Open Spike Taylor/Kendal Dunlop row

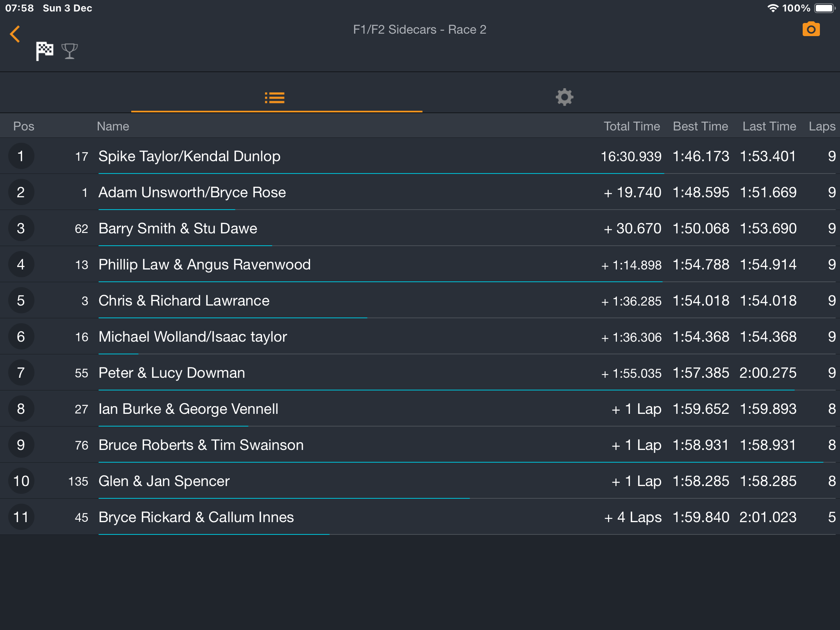[x=420, y=156]
